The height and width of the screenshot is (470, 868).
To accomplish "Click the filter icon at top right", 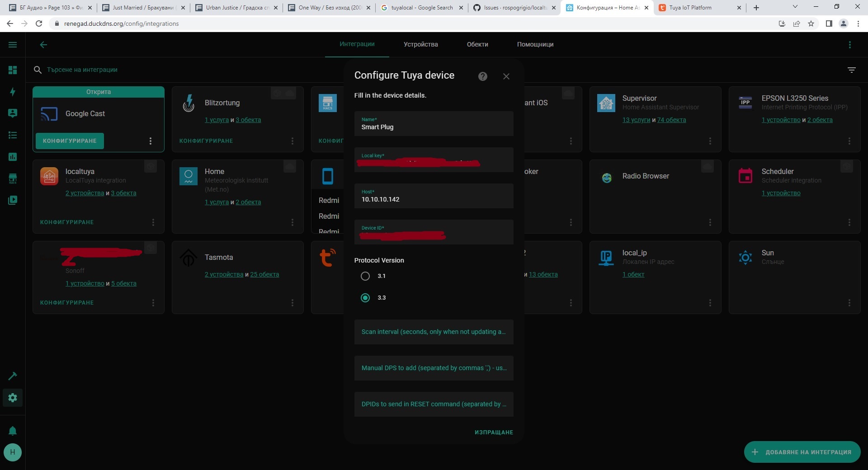I will coord(852,70).
